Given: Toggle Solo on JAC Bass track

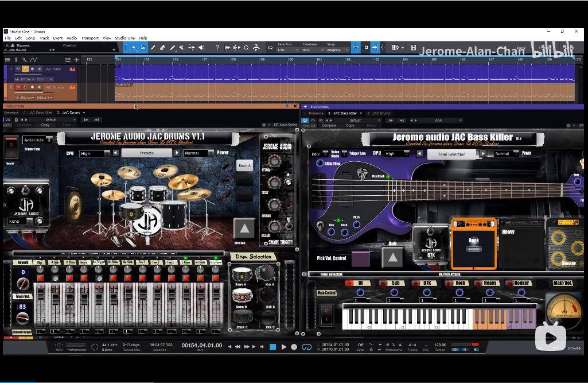Looking at the screenshot, I should click(x=25, y=69).
